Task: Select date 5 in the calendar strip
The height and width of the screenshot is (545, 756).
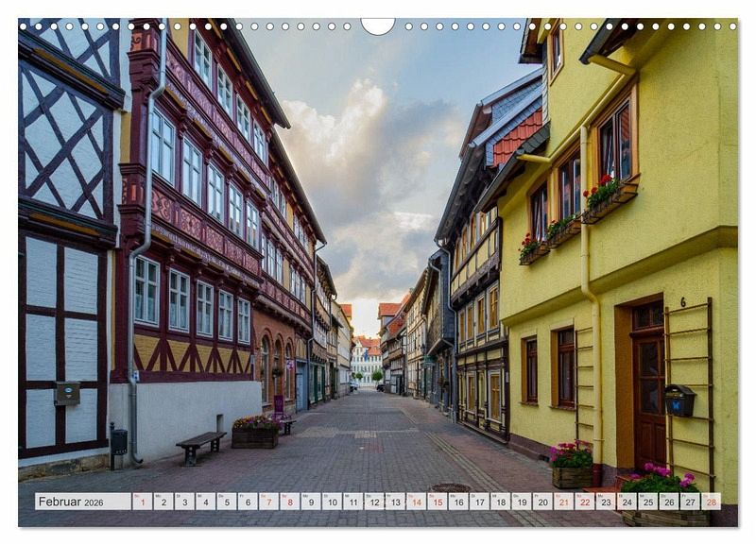Action: [x=227, y=502]
